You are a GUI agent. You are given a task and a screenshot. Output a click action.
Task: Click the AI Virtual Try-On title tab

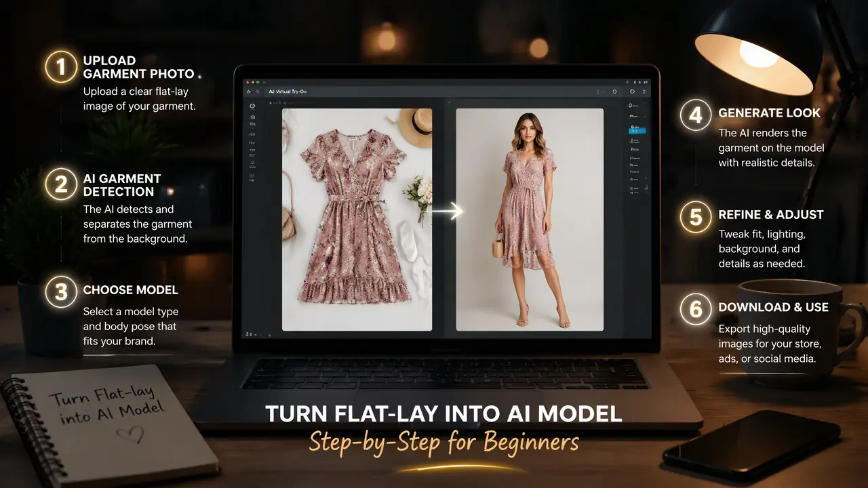click(288, 91)
